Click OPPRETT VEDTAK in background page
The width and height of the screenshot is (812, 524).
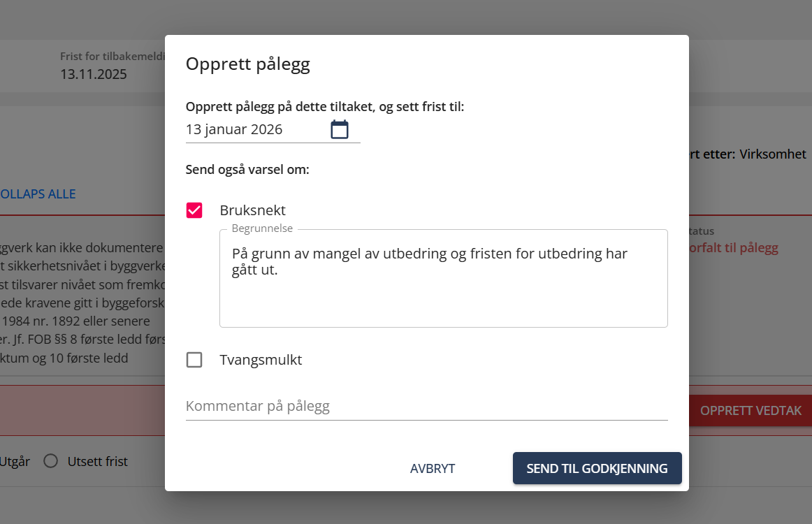pyautogui.click(x=751, y=411)
